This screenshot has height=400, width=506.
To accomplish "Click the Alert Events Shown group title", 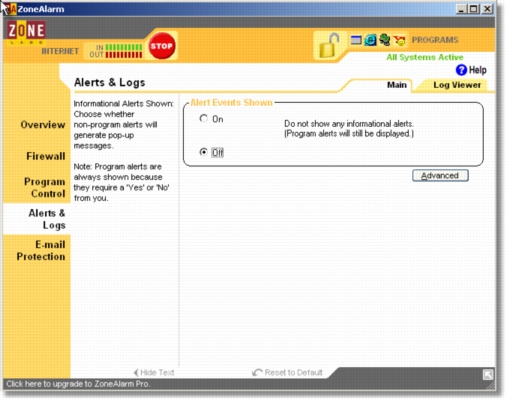I will 231,102.
